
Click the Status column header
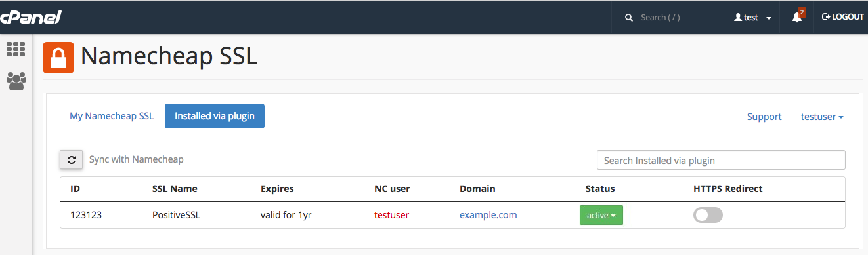(600, 189)
